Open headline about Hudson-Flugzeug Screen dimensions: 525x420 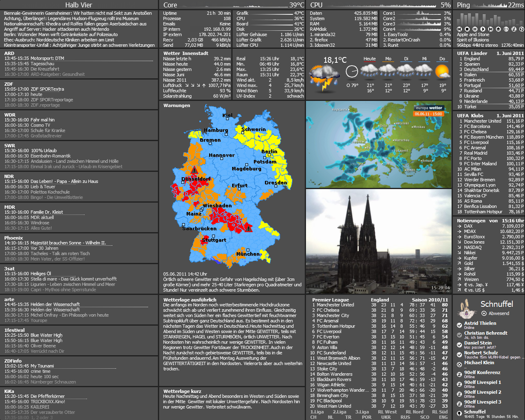point(71,18)
